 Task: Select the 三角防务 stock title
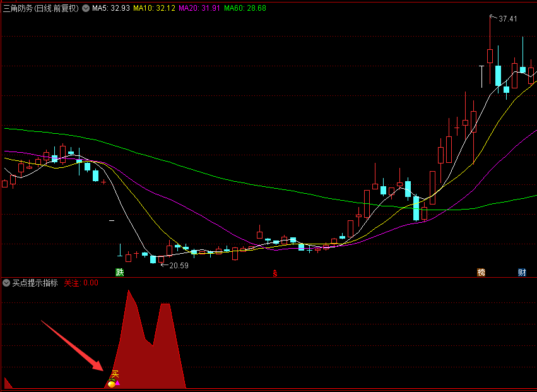(42, 8)
